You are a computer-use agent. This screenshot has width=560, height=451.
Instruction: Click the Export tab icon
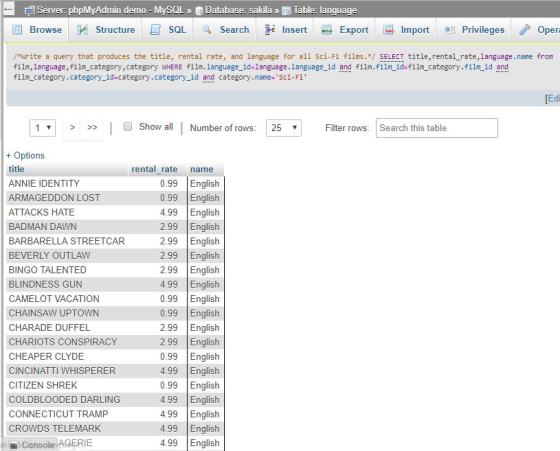coord(327,30)
